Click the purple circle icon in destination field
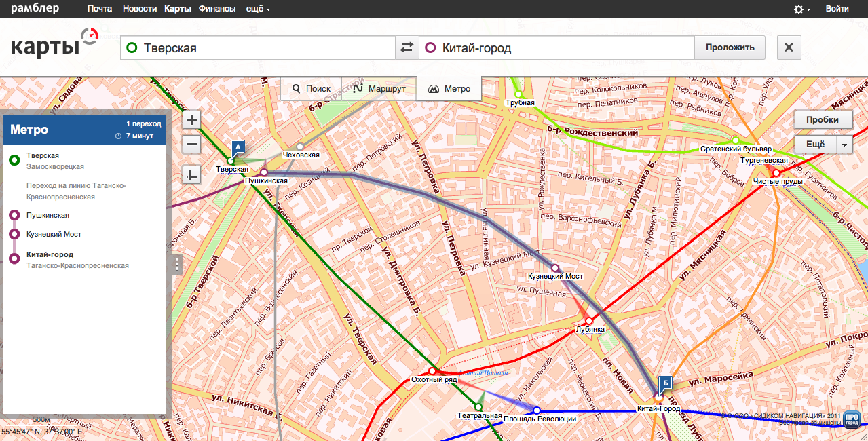 pos(430,47)
